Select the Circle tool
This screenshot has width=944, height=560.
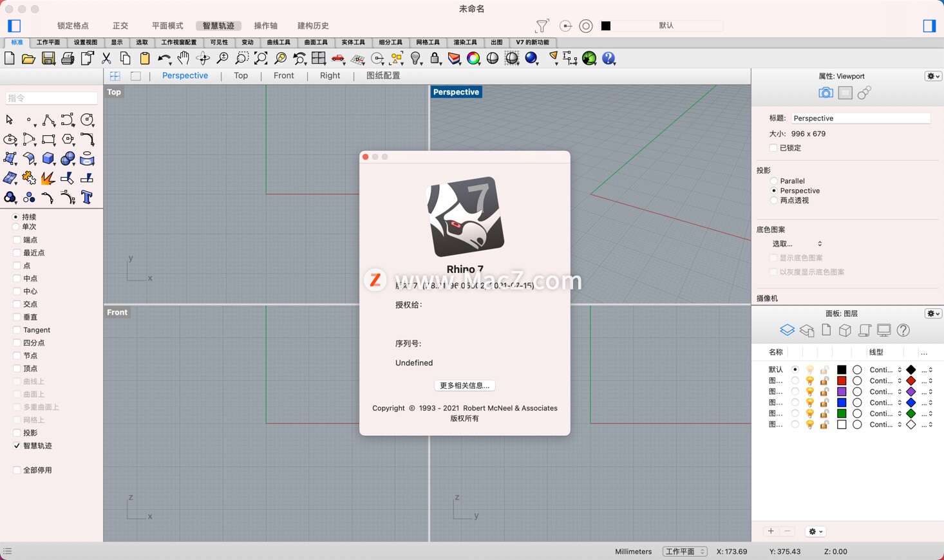[x=87, y=120]
